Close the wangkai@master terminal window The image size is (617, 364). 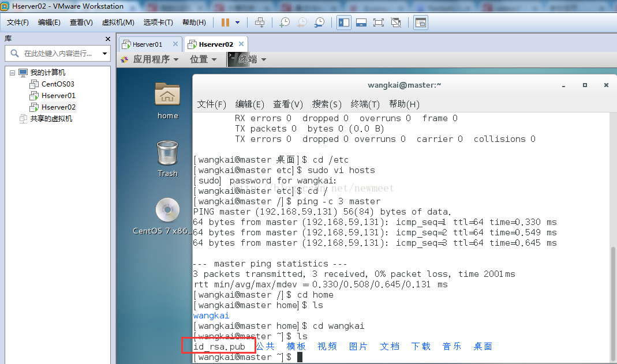point(606,85)
